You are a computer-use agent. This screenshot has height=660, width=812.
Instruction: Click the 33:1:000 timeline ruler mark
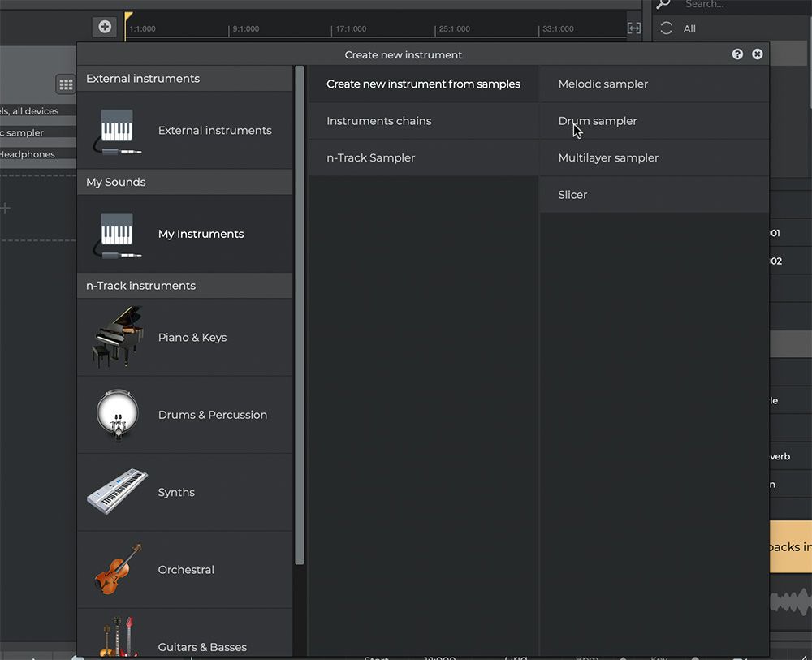tap(558, 29)
